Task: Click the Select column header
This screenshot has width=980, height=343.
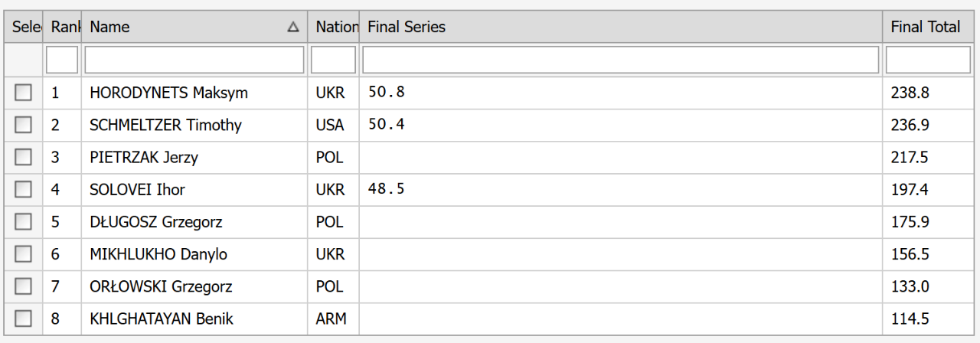Action: [24, 28]
